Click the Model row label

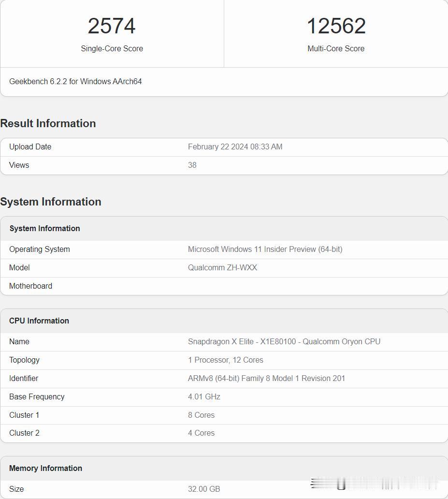pos(19,267)
